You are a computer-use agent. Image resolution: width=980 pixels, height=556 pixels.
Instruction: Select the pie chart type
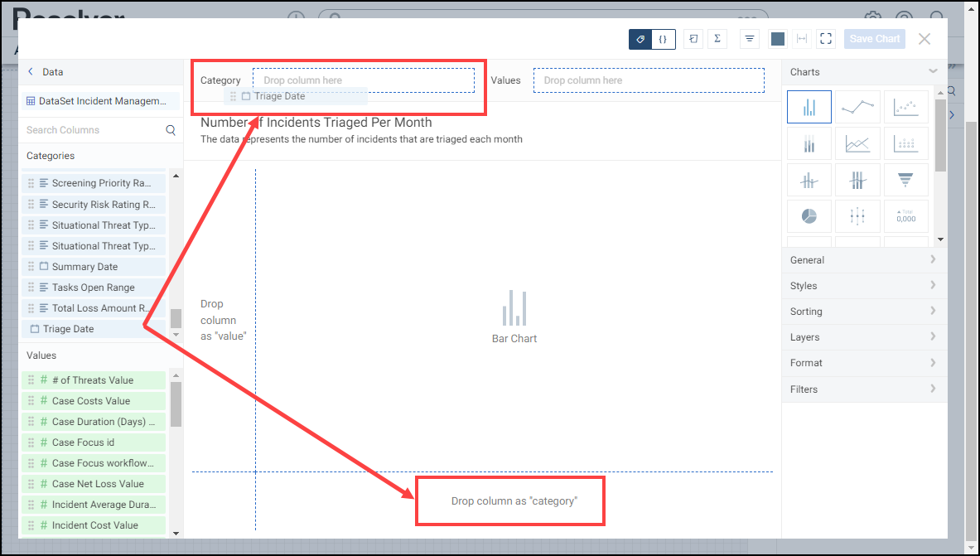(x=809, y=216)
